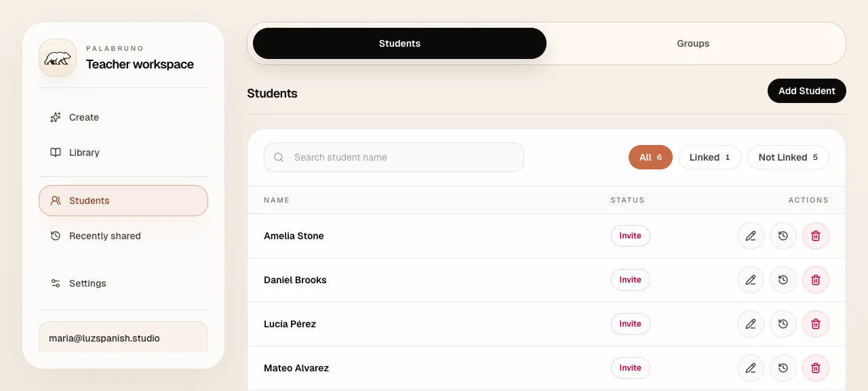Open the Library section icon
868x391 pixels.
pyautogui.click(x=55, y=152)
